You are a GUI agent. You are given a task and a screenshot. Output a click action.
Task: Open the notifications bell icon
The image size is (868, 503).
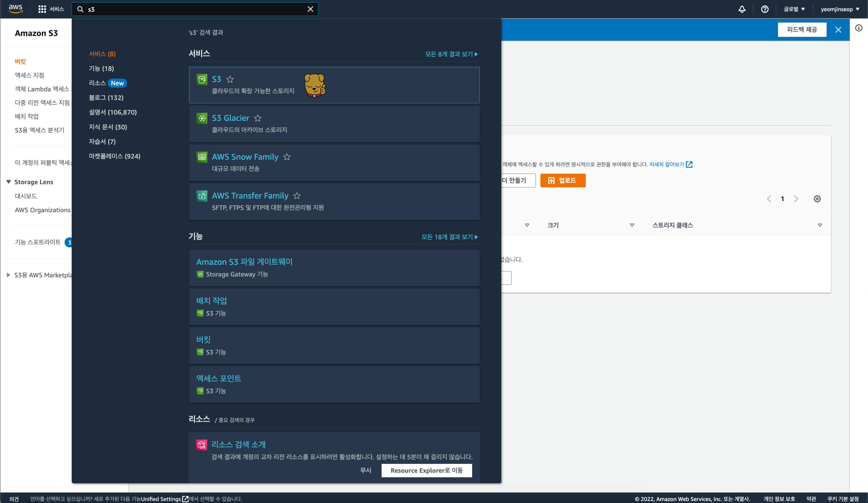coord(742,9)
